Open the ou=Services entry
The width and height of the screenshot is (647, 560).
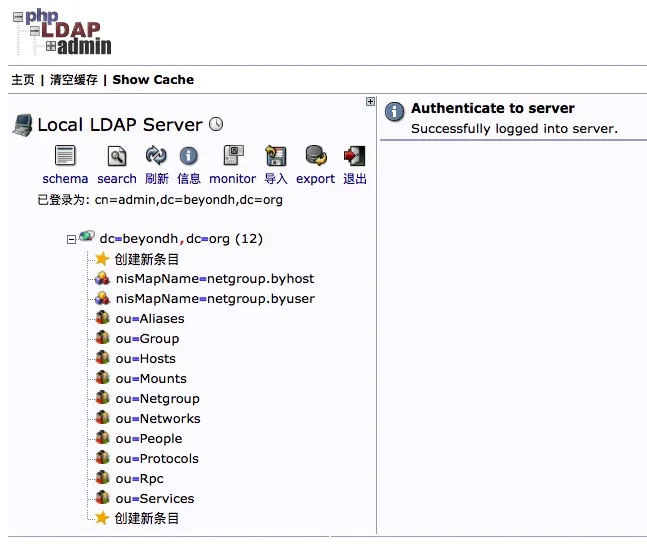(155, 498)
